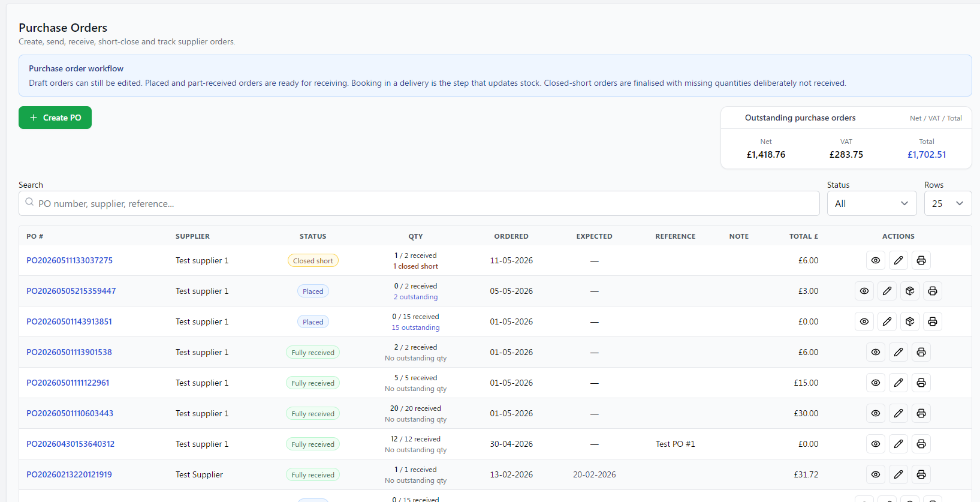The image size is (980, 502).
Task: Edit purchase order PO20260501143913851
Action: click(887, 321)
